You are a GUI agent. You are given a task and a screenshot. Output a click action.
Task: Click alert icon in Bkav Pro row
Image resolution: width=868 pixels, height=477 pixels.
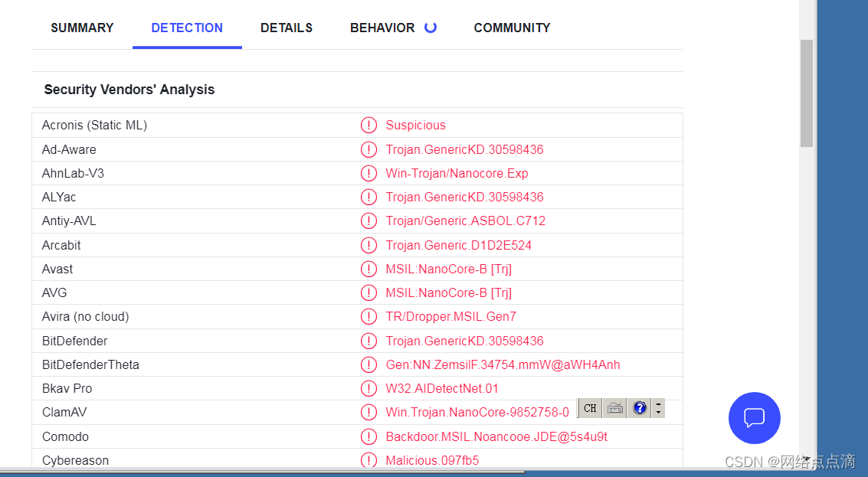tap(368, 388)
